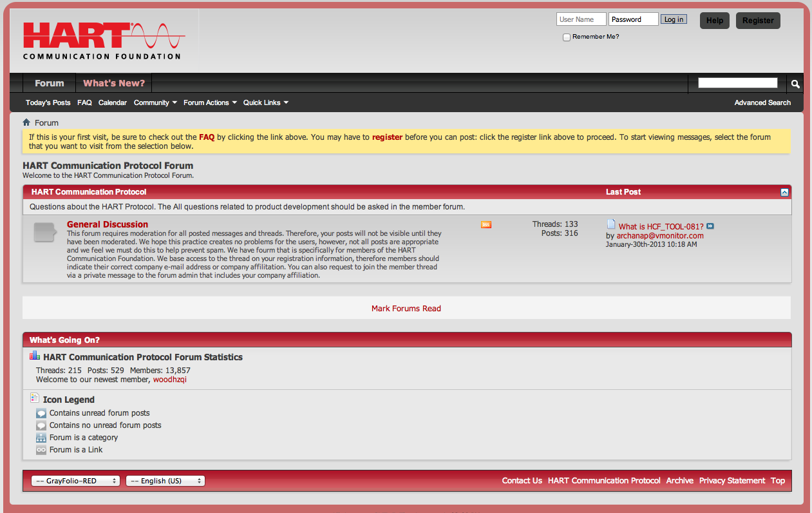This screenshot has height=513, width=812.
Task: Open the GrayFolio-RED style chooser
Action: tap(76, 481)
